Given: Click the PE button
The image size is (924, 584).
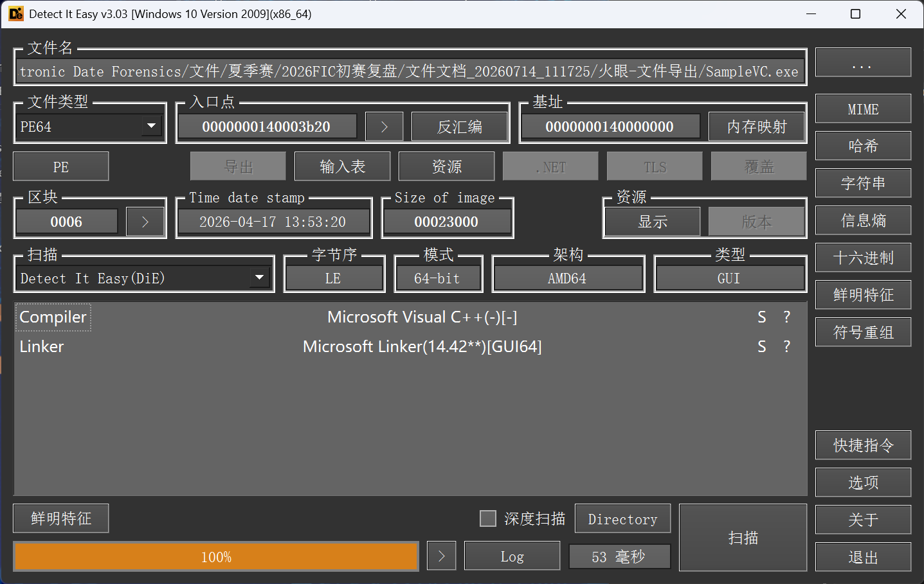Looking at the screenshot, I should coord(61,166).
